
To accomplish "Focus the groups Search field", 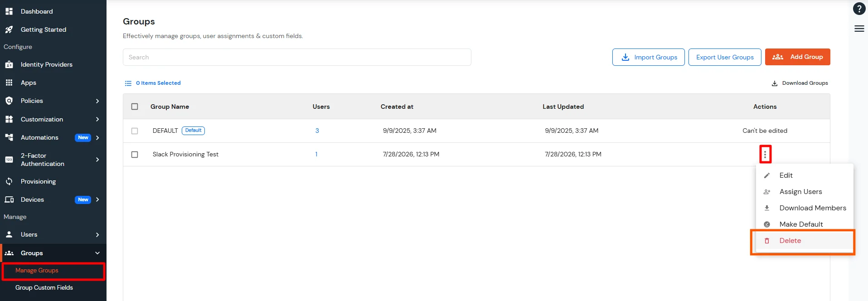I will click(297, 57).
